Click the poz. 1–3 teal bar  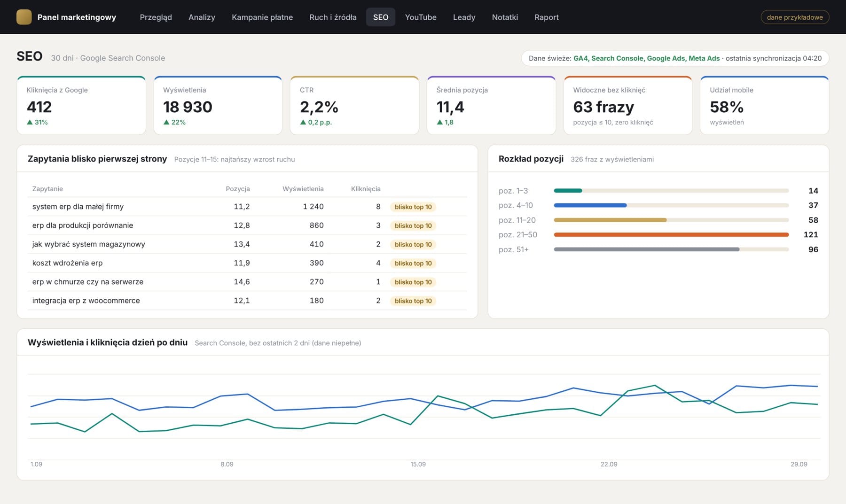pyautogui.click(x=568, y=191)
